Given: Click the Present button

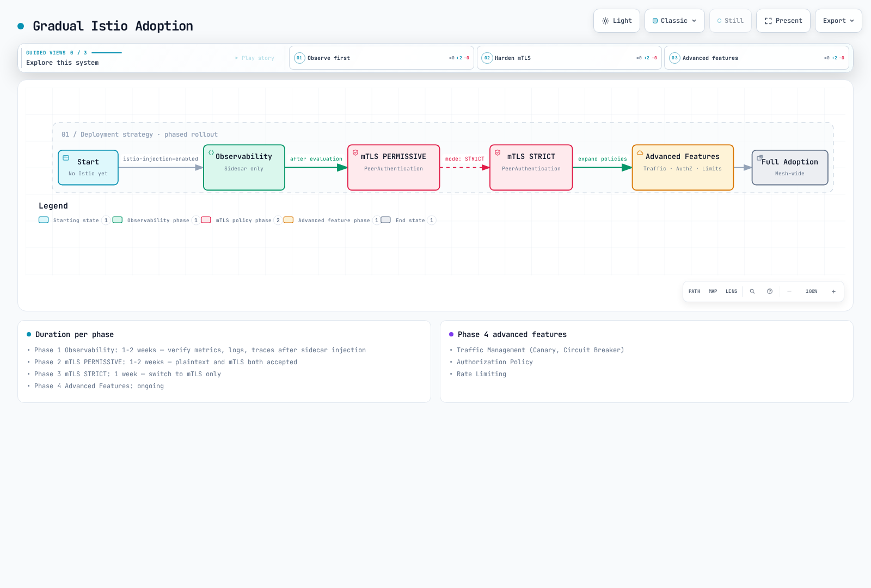Looking at the screenshot, I should pyautogui.click(x=783, y=21).
